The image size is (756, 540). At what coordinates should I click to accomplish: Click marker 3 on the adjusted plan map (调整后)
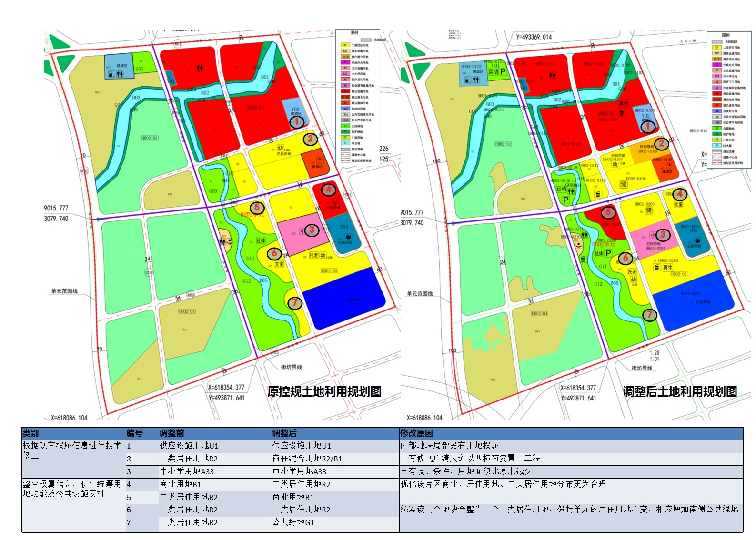pyautogui.click(x=663, y=234)
